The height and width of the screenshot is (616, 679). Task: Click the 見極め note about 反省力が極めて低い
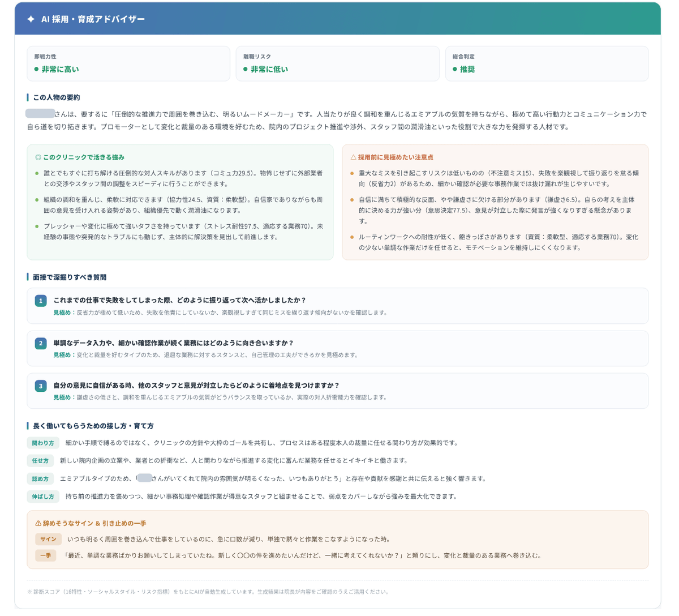pos(221,313)
